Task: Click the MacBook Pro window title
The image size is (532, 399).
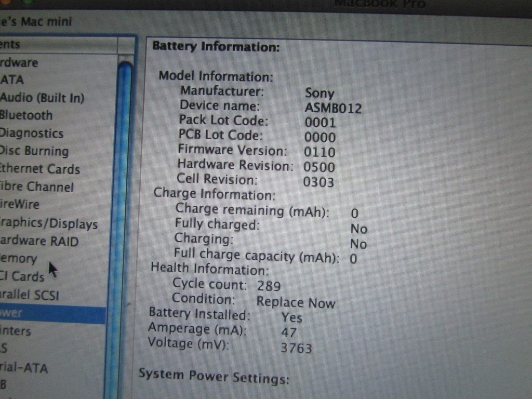Action: [x=380, y=4]
